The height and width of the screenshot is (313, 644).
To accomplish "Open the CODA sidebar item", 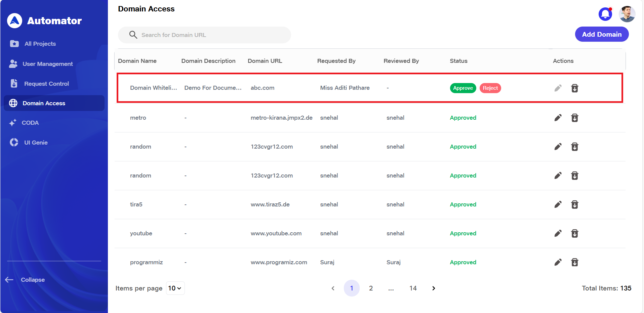I will click(x=30, y=123).
